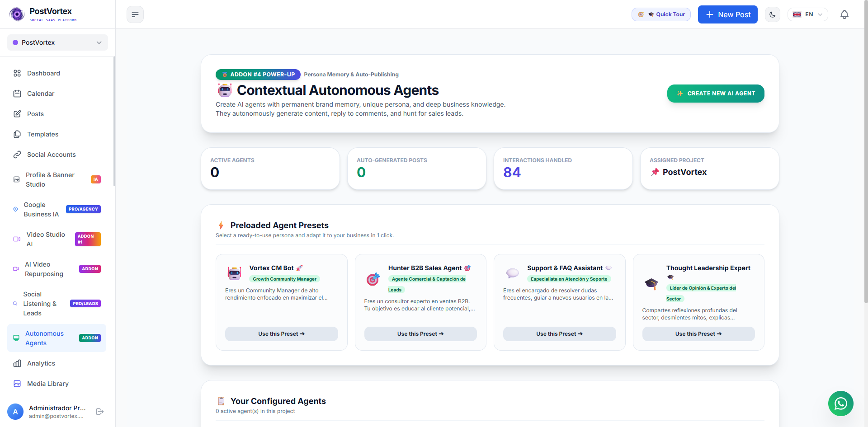This screenshot has height=427, width=868.
Task: Click Create New AI Agent button
Action: click(x=716, y=94)
